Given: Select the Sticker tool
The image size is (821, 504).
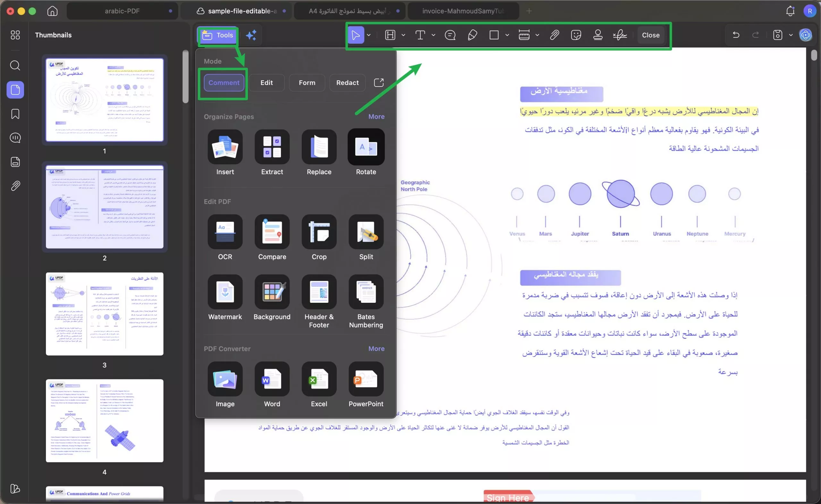Looking at the screenshot, I should tap(577, 35).
